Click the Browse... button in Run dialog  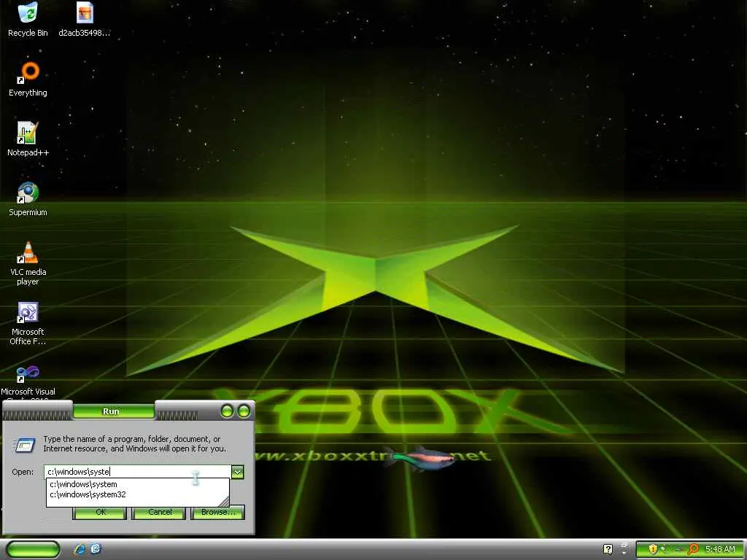click(x=217, y=513)
